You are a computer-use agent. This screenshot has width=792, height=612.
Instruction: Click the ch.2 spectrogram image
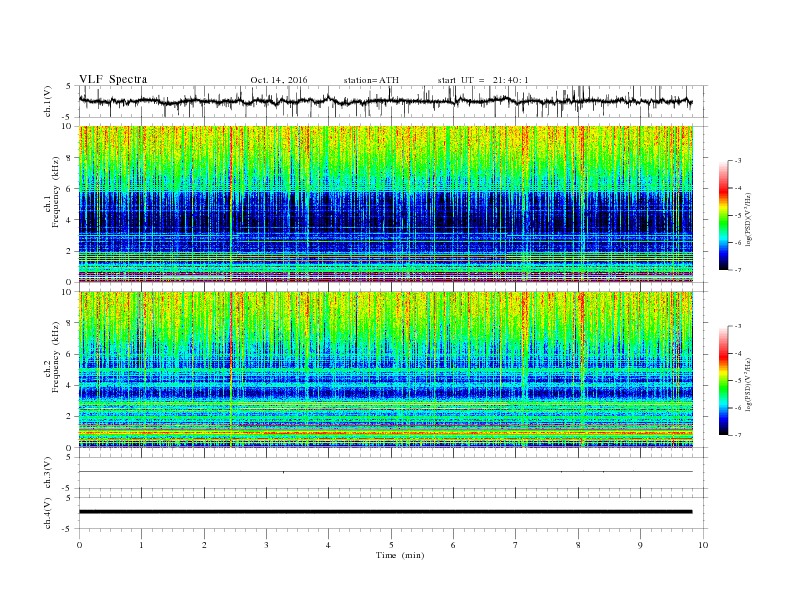click(386, 370)
